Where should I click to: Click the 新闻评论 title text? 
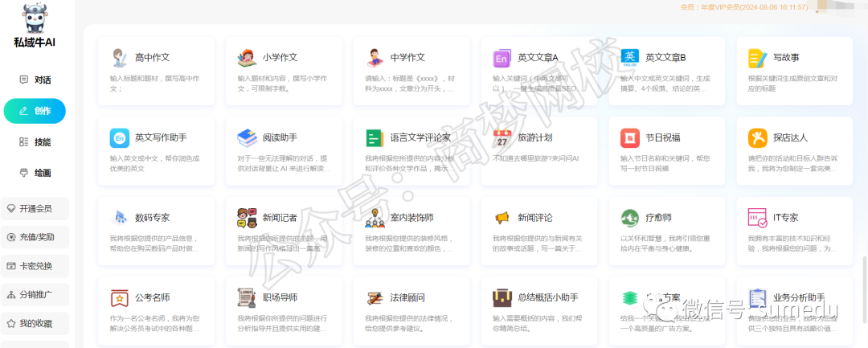click(535, 218)
